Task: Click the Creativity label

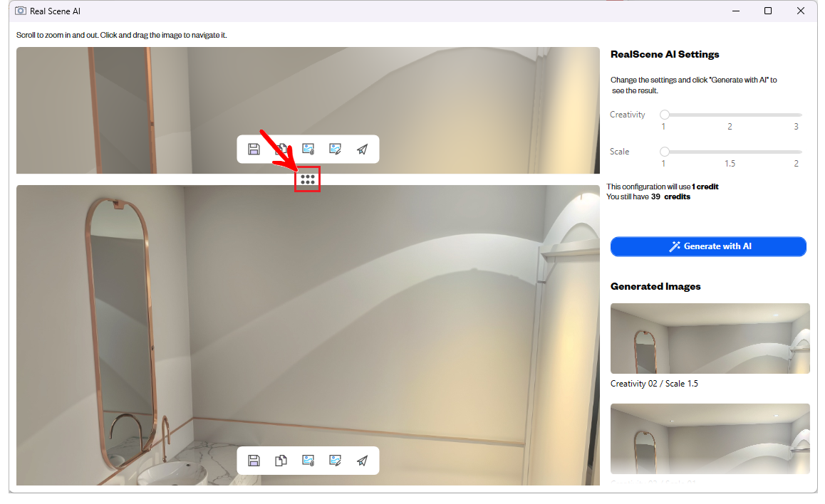Action: point(627,115)
